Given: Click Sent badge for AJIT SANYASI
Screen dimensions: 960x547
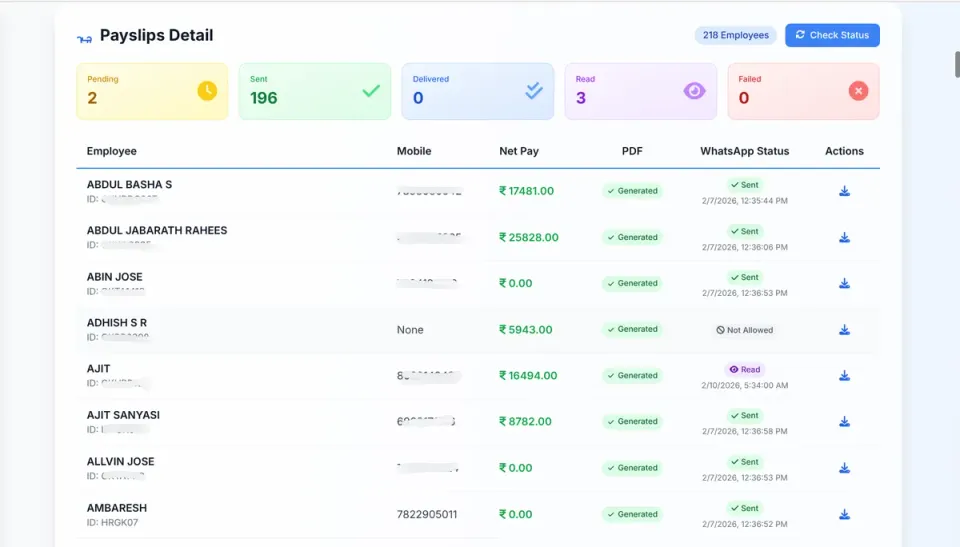Looking at the screenshot, I should tap(744, 415).
